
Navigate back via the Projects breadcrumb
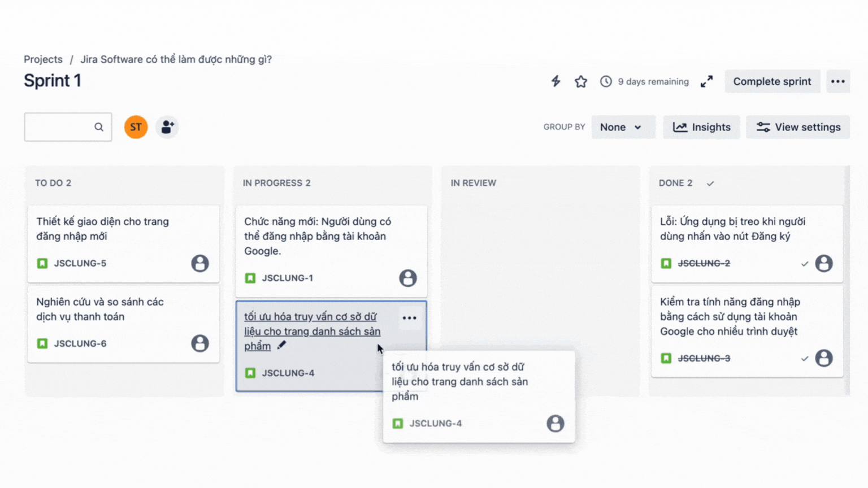(43, 59)
